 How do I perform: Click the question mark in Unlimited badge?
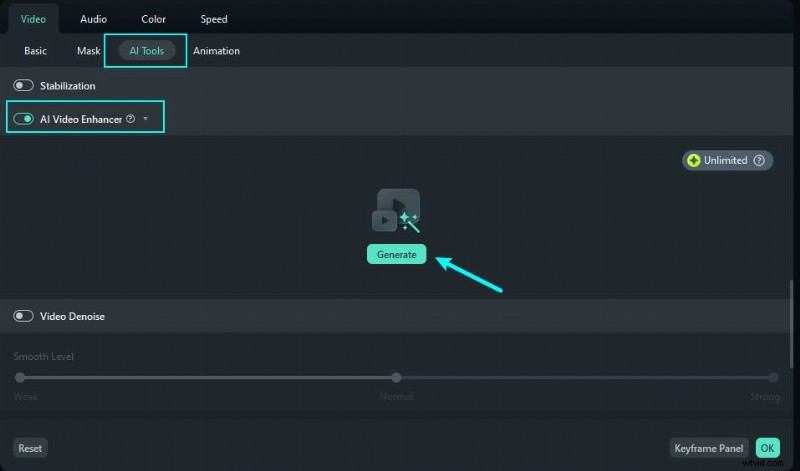759,160
